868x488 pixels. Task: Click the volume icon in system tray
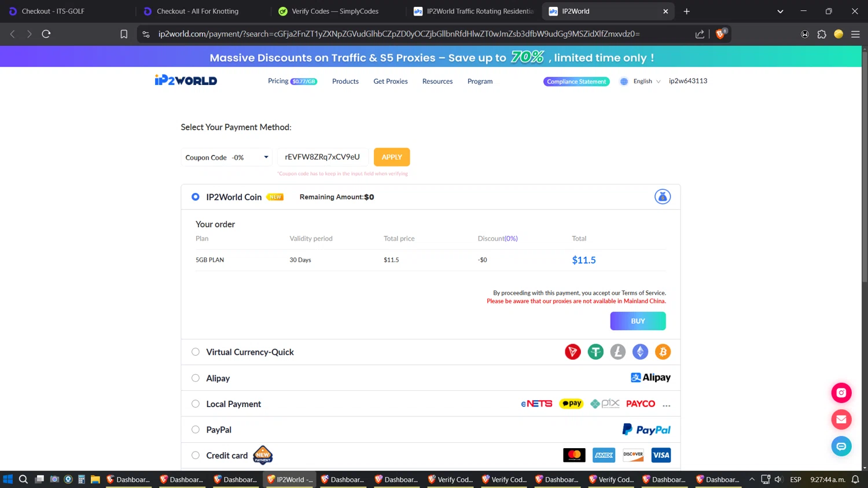point(778,479)
